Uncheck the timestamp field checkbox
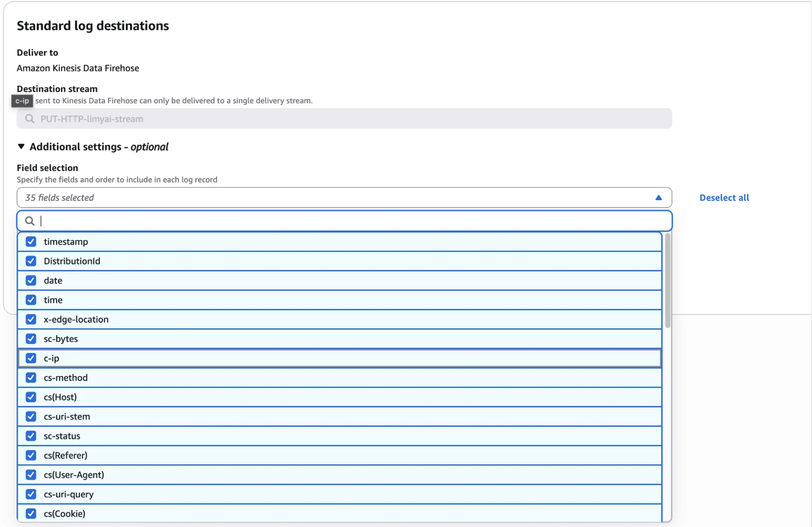 pos(31,242)
